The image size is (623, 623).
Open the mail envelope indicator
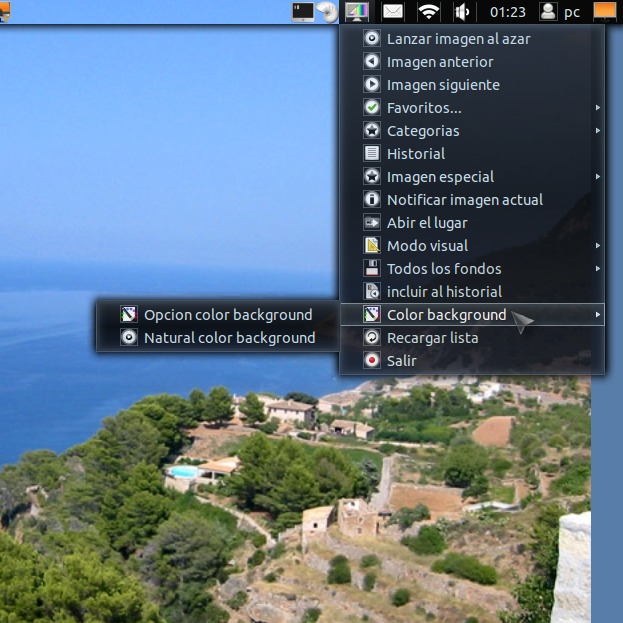coord(393,12)
